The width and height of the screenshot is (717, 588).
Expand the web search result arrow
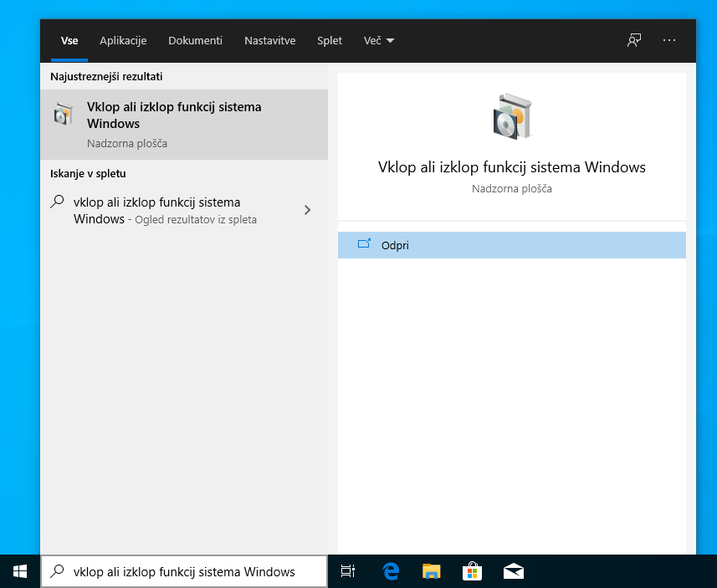307,210
